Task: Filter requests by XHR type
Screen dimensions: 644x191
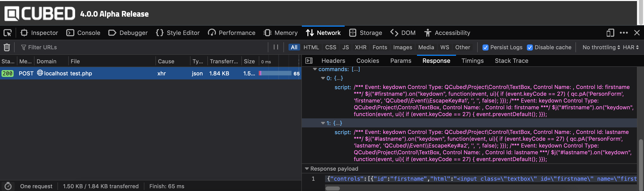Action: 361,47
